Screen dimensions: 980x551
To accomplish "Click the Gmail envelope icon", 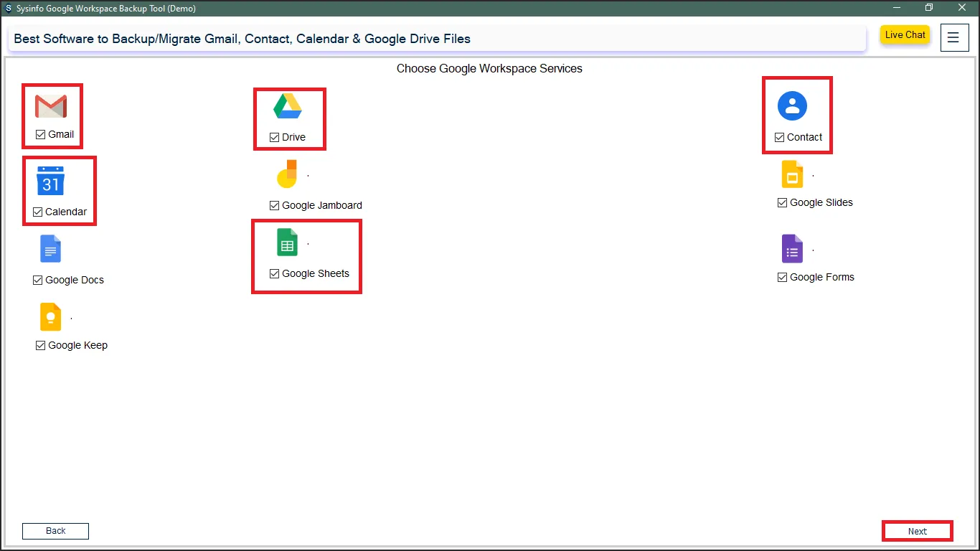I will 51,106.
